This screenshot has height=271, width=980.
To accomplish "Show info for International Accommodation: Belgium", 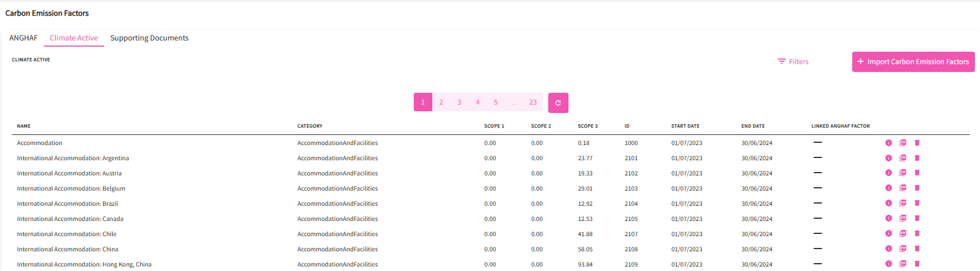I will point(888,188).
